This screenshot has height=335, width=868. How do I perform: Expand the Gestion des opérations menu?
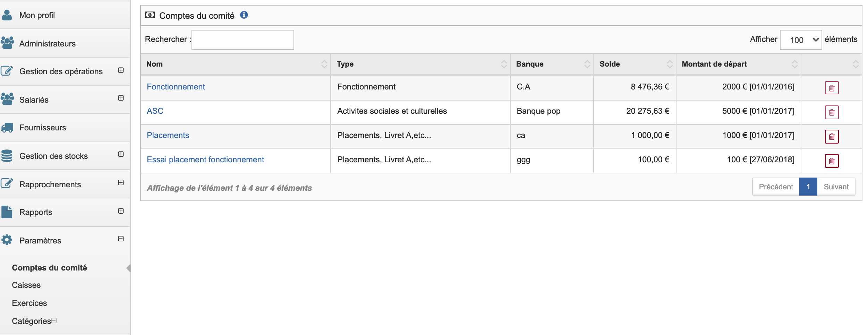(x=121, y=70)
